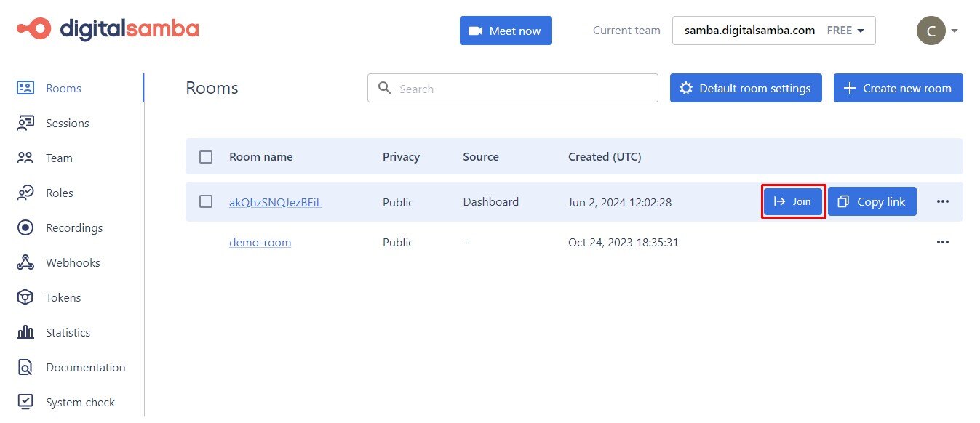Open the demo-room link
This screenshot has width=980, height=423.
pos(260,242)
